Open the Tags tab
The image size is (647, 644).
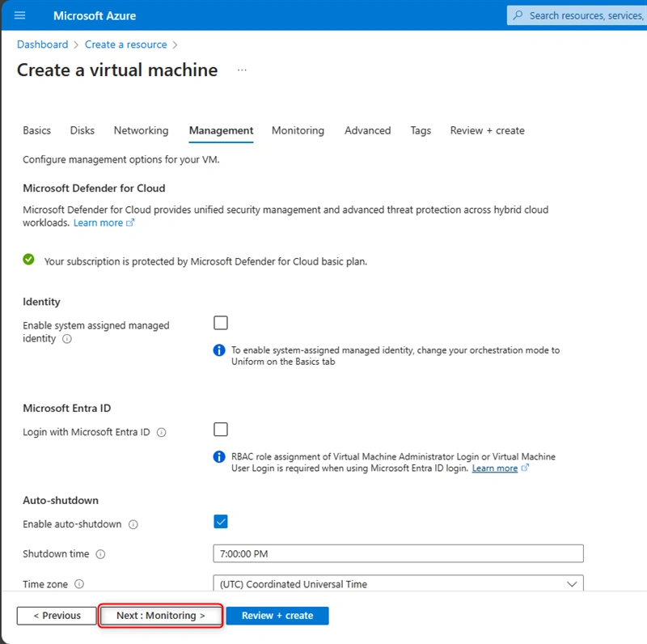point(421,130)
